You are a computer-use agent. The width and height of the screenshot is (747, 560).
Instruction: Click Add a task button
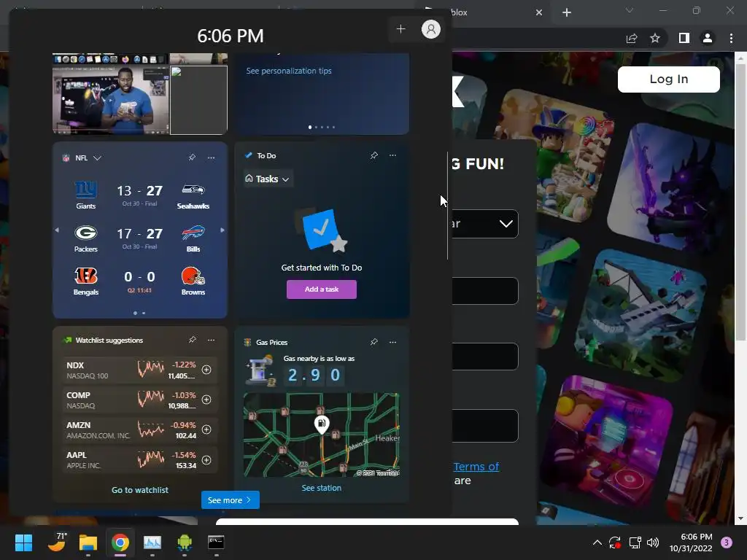pyautogui.click(x=322, y=289)
